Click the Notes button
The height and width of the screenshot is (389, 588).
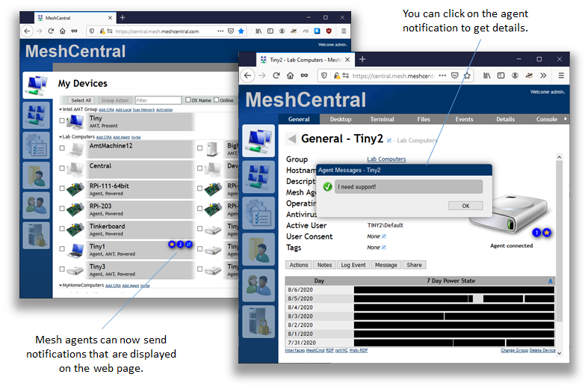324,265
